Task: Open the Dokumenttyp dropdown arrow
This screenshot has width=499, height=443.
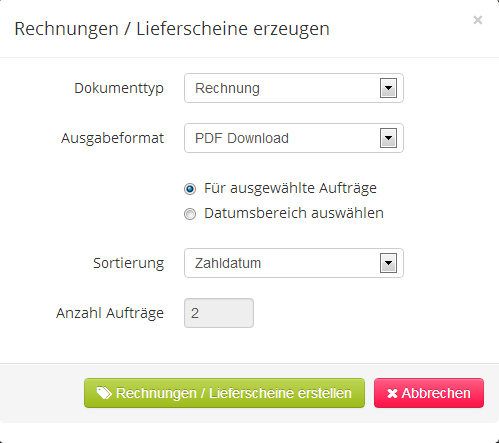Action: coord(388,88)
